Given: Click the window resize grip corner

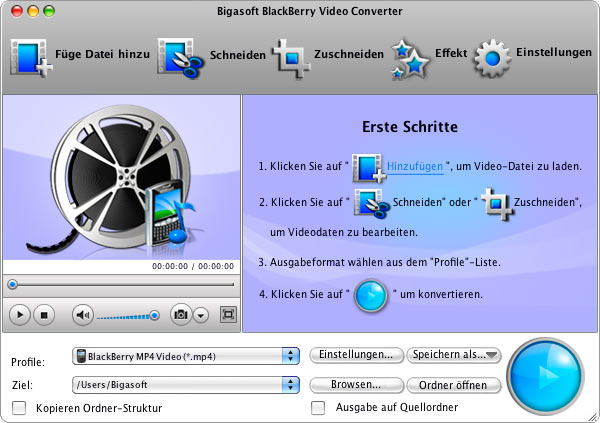Looking at the screenshot, I should [594, 417].
